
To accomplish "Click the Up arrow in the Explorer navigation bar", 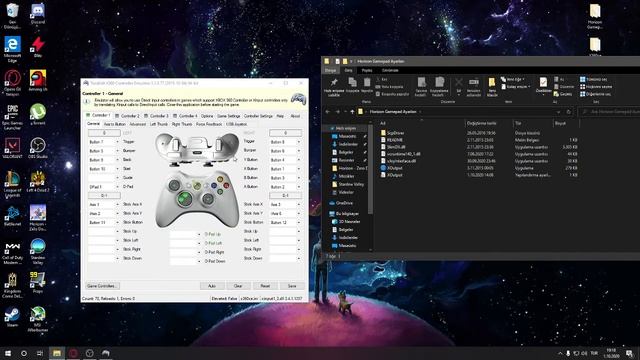I will (352, 111).
